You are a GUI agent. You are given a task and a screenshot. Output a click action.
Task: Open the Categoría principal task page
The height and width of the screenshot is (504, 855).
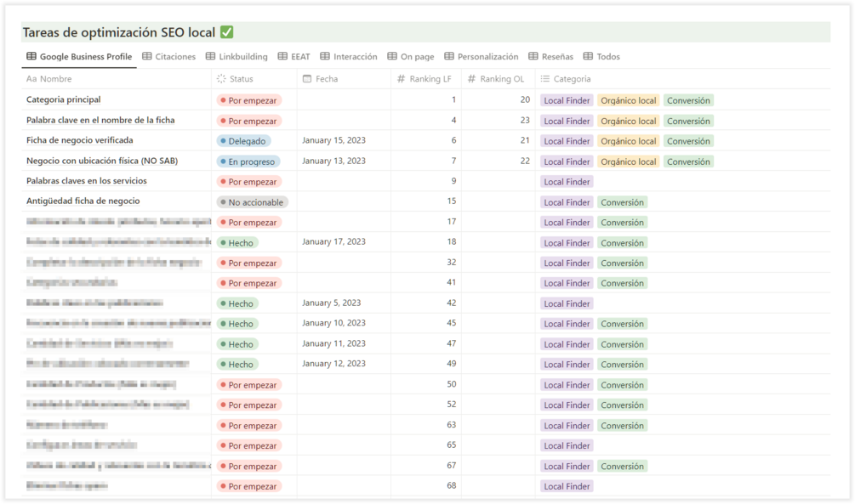pyautogui.click(x=64, y=100)
